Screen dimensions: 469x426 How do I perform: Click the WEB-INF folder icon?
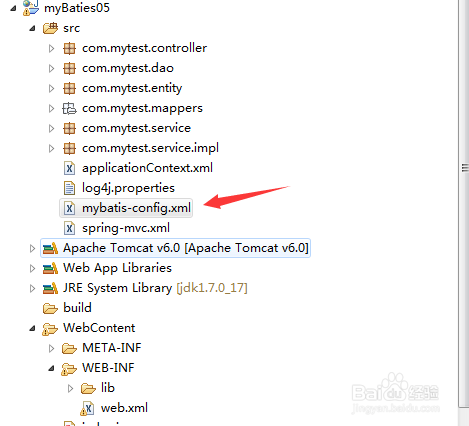[69, 369]
